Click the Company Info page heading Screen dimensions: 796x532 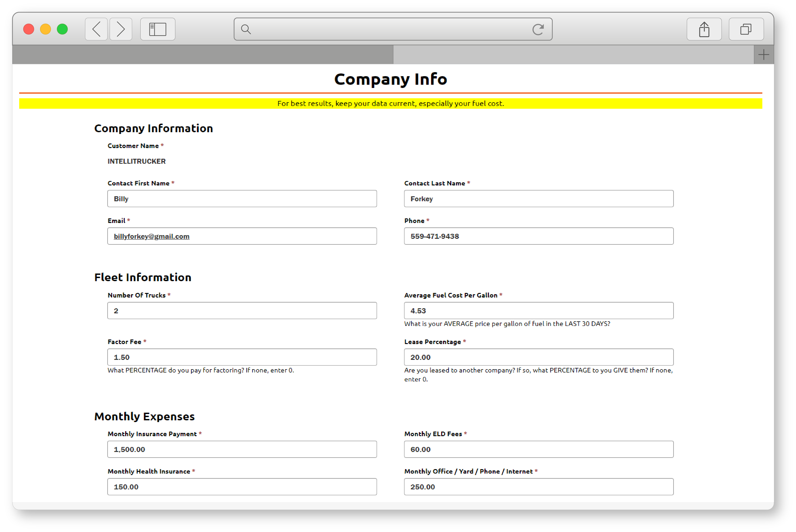[x=391, y=79]
